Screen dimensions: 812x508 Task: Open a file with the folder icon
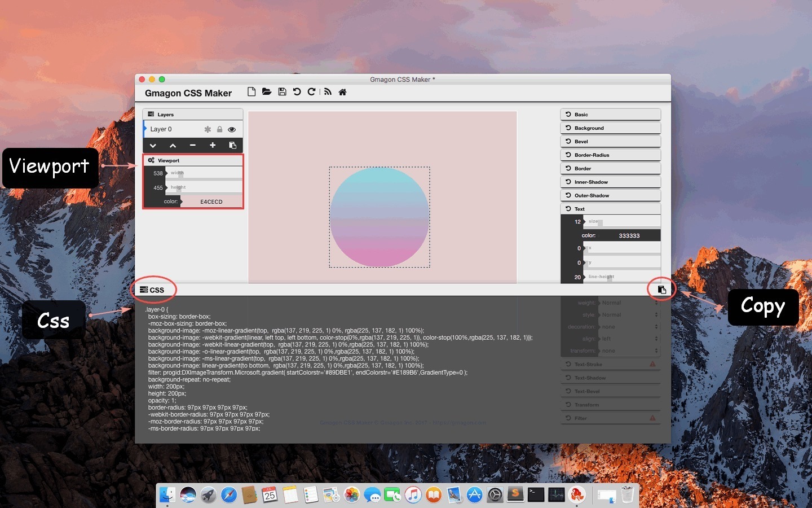[x=267, y=92]
